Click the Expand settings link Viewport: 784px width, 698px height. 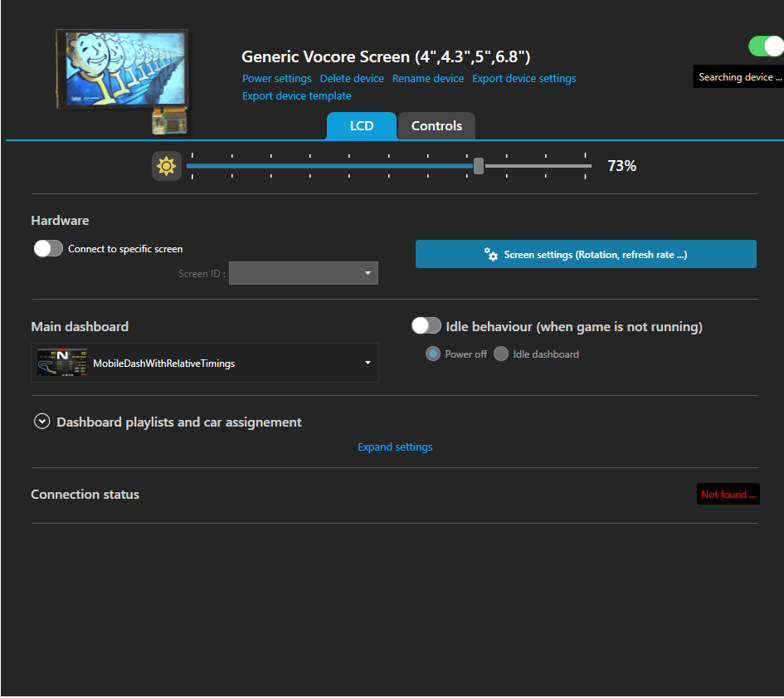(x=395, y=447)
